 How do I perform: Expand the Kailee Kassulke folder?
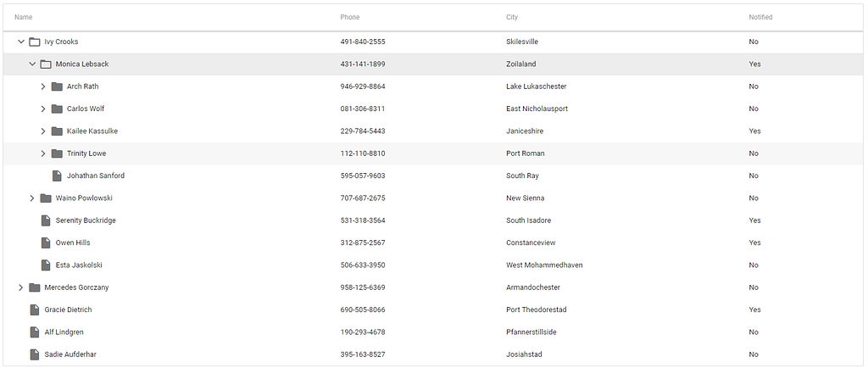pos(43,131)
